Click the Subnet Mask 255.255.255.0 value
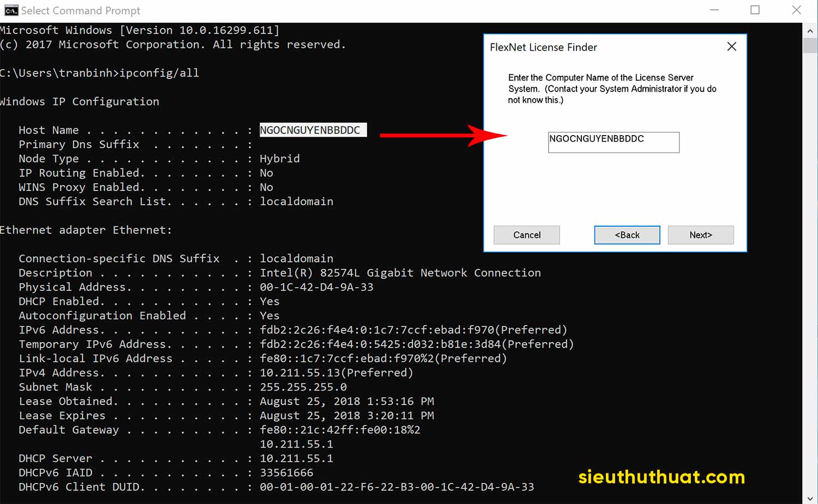The height and width of the screenshot is (504, 818). (303, 387)
